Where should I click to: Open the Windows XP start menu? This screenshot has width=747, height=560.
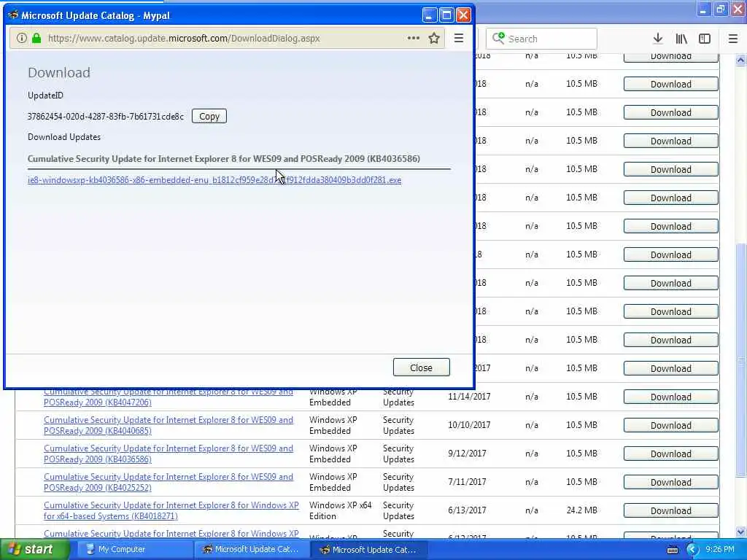pyautogui.click(x=34, y=549)
